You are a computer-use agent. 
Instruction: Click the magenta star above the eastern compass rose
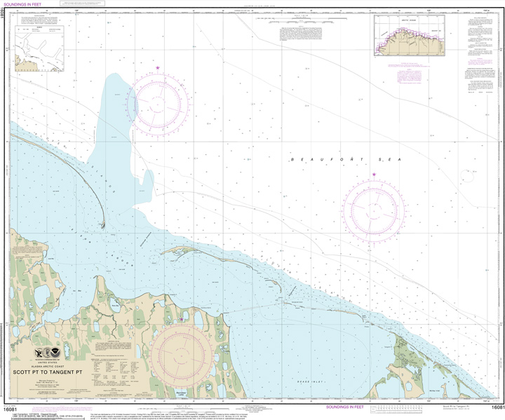coord(373,174)
